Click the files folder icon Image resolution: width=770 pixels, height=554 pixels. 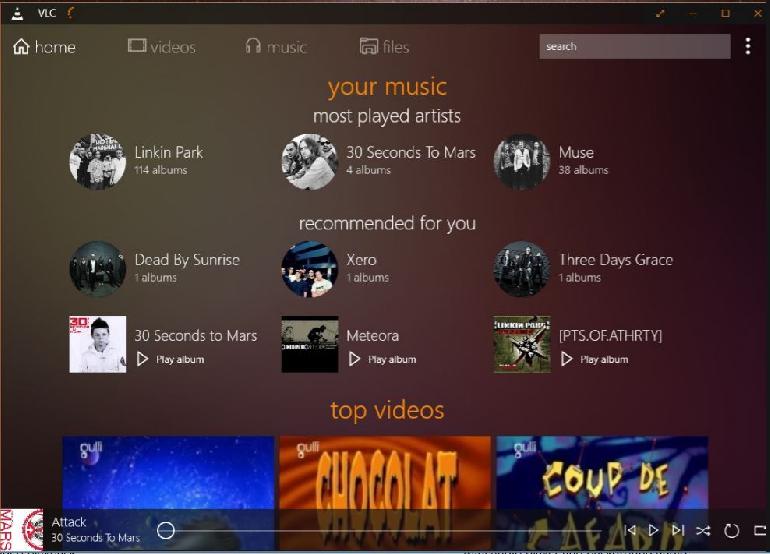pos(369,46)
